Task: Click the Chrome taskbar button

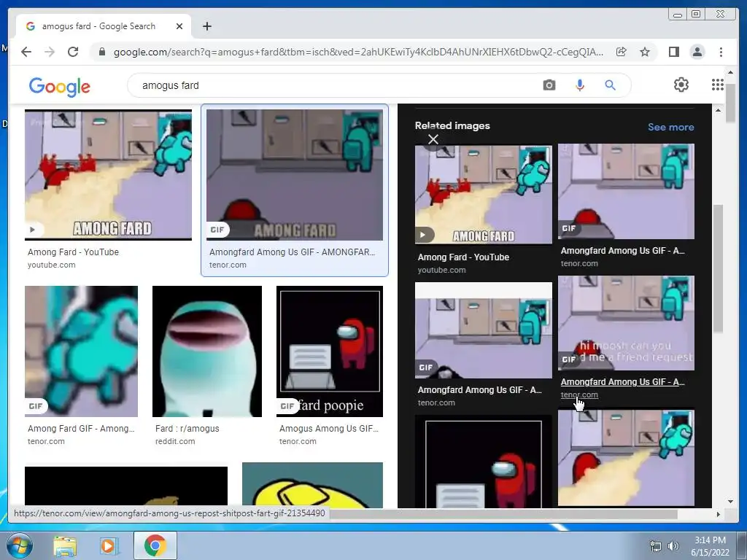Action: coord(155,545)
